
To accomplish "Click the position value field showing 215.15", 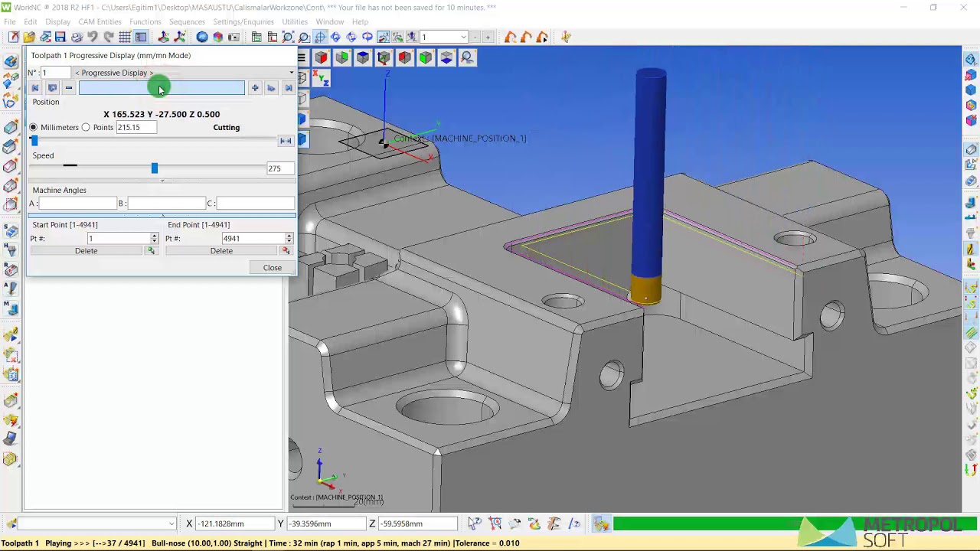I will click(x=136, y=128).
